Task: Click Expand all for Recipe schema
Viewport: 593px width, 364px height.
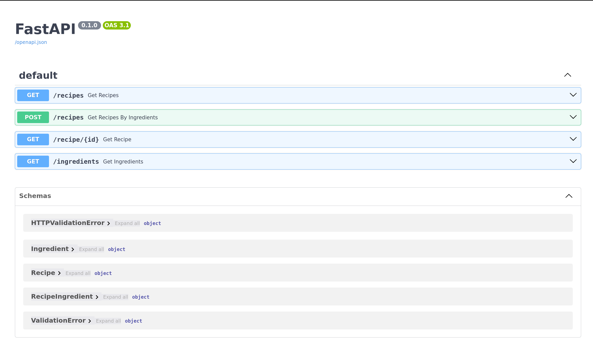Action: coord(78,273)
